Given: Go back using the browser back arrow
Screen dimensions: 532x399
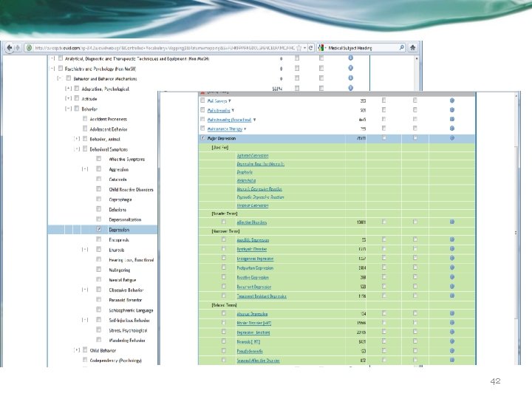Looking at the screenshot, I should pyautogui.click(x=9, y=48).
